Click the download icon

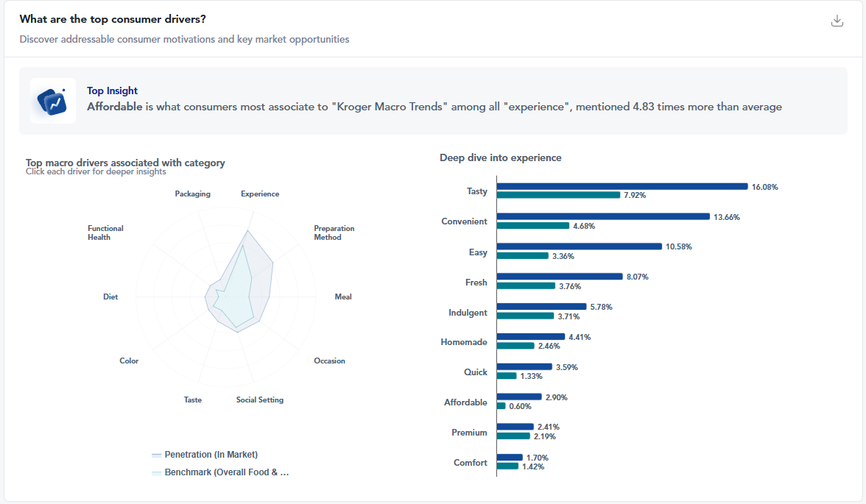point(837,21)
